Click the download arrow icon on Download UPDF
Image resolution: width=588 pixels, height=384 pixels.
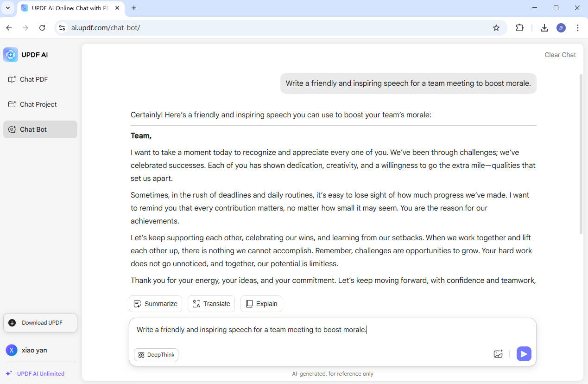point(12,323)
